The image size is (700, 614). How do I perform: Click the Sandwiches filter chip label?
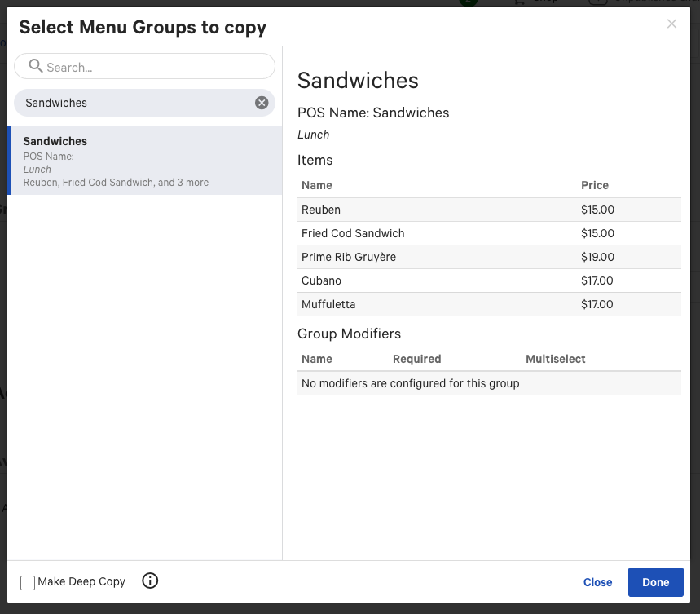click(x=56, y=103)
